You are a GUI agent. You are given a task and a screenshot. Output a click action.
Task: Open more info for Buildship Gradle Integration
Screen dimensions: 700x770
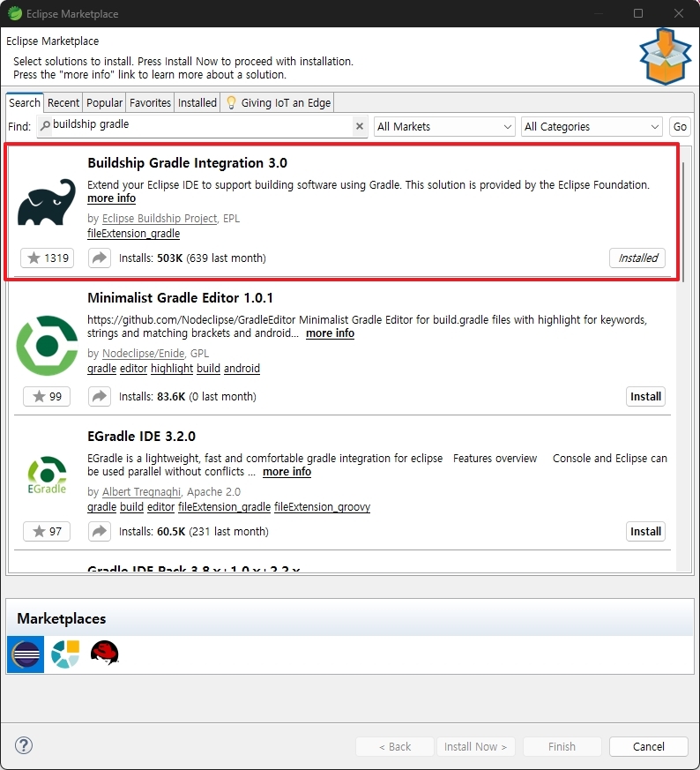point(111,198)
